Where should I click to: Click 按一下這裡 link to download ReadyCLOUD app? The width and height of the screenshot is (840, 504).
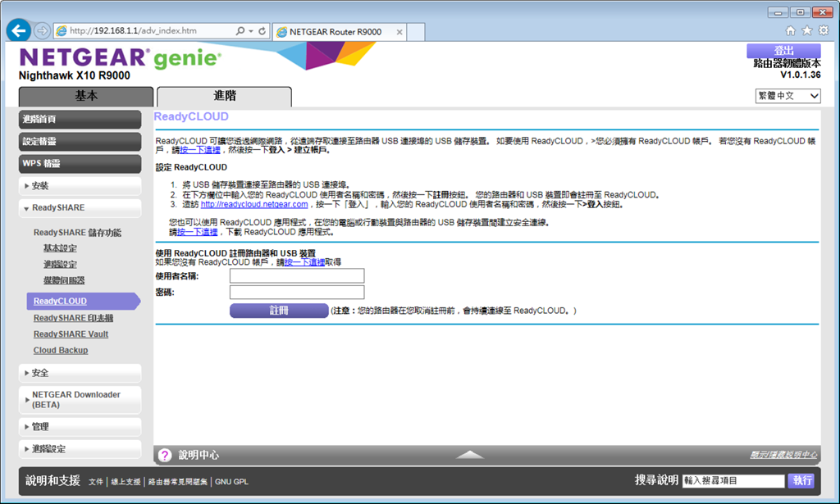click(x=197, y=232)
